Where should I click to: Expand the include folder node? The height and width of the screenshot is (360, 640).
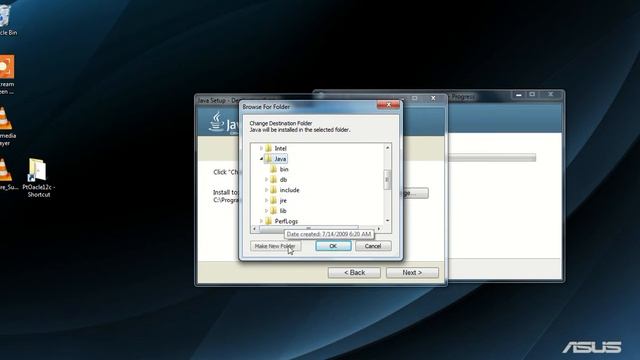pyautogui.click(x=267, y=190)
